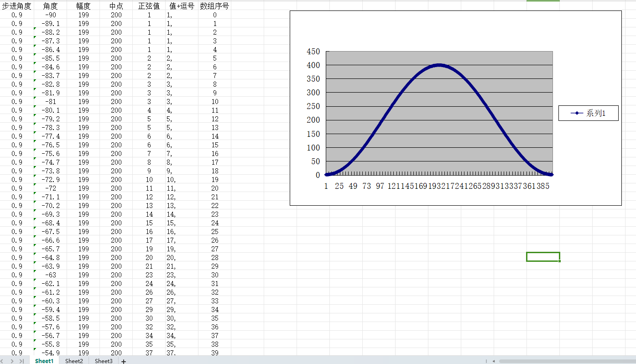Select the 正弦值 column header cell
636x364 pixels.
149,6
